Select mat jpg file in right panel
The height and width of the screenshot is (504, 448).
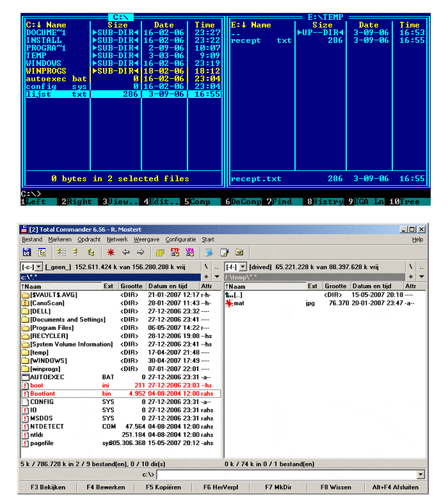239,303
